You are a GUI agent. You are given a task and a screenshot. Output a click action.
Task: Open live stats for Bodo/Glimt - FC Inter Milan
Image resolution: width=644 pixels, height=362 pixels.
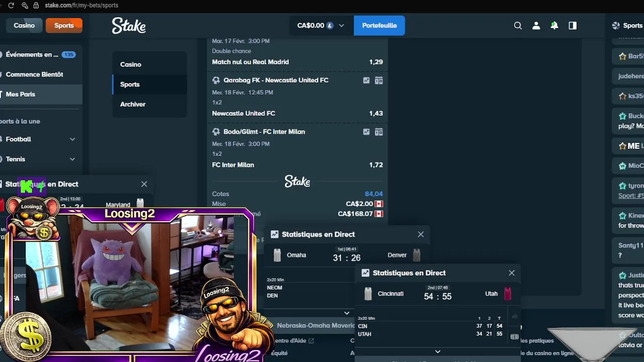point(366,132)
